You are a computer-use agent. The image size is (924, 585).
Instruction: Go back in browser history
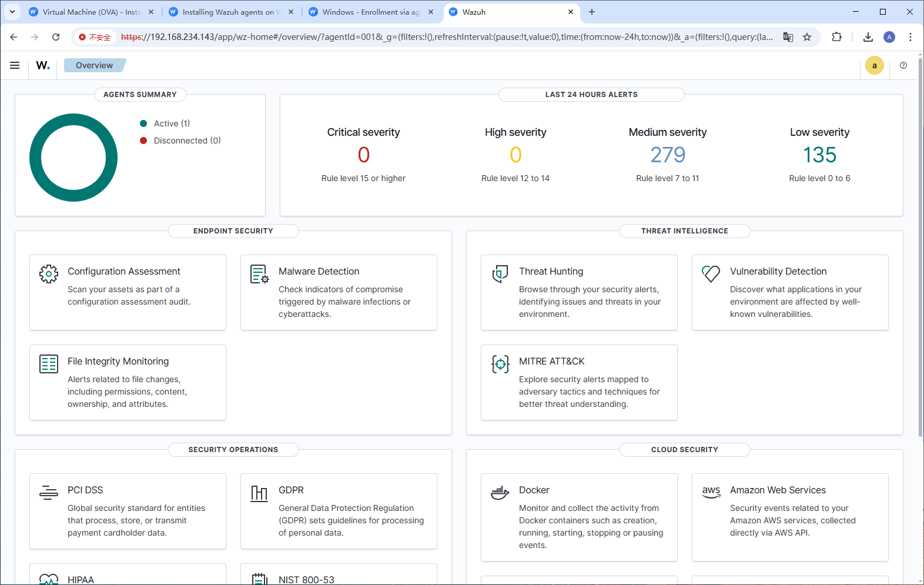pos(14,37)
